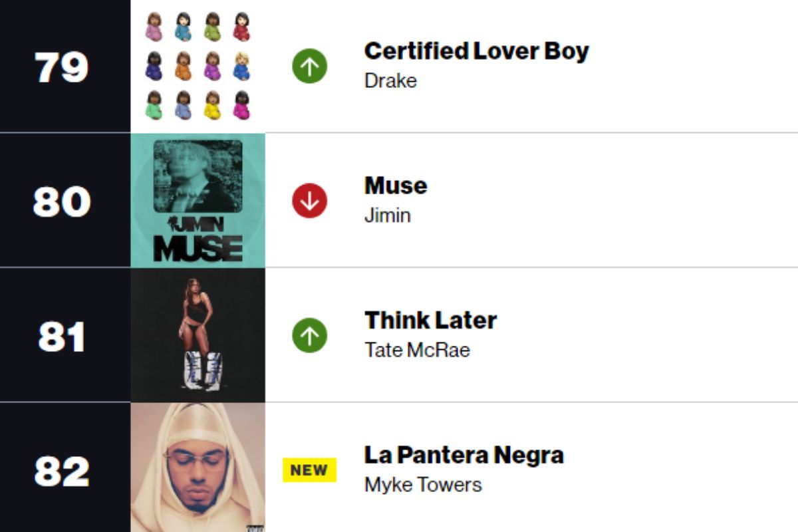
Task: Open the Certified Lover Boy album cover
Action: click(x=198, y=66)
